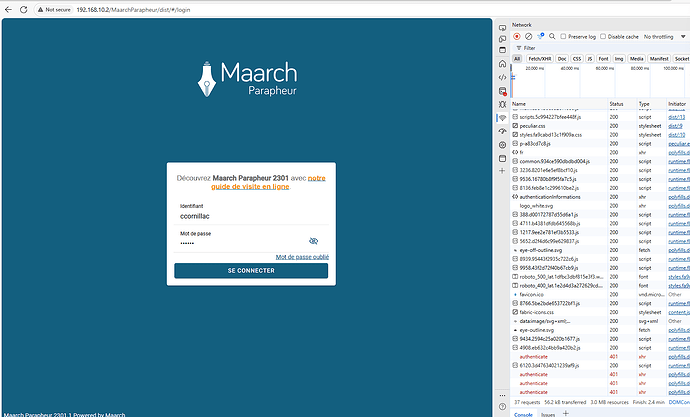
Task: Select the eye-off-outline.svg request row
Action: point(600,250)
